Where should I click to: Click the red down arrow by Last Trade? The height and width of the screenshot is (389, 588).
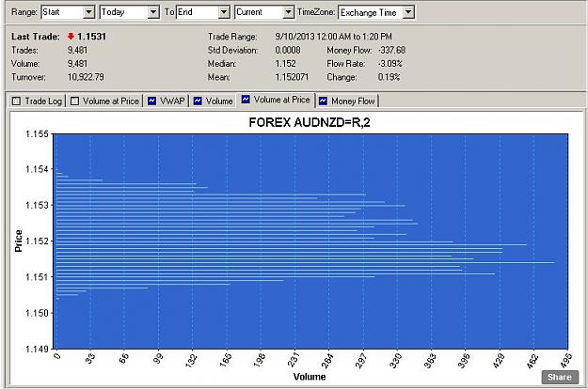(71, 37)
